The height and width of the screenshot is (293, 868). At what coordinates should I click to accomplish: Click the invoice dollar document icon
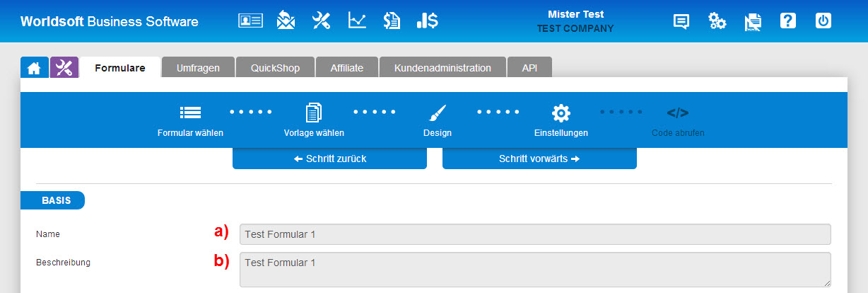pyautogui.click(x=392, y=21)
